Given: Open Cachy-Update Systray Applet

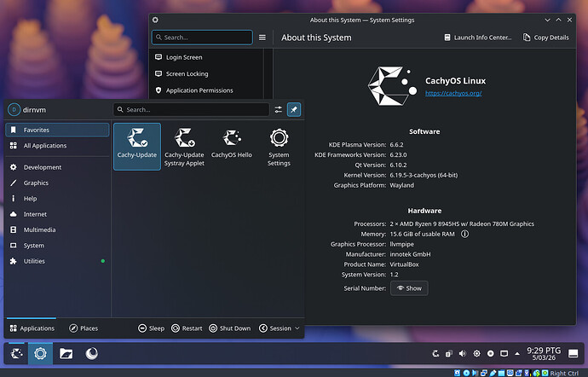Looking at the screenshot, I should coord(184,146).
